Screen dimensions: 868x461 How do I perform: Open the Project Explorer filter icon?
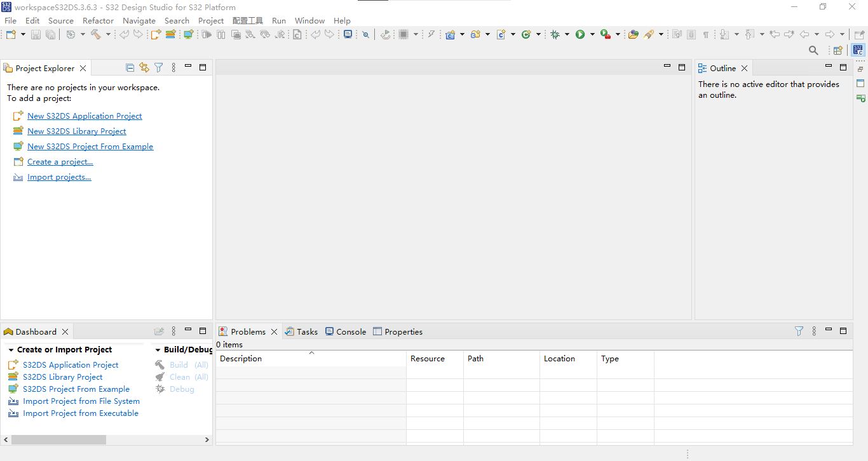coord(159,67)
